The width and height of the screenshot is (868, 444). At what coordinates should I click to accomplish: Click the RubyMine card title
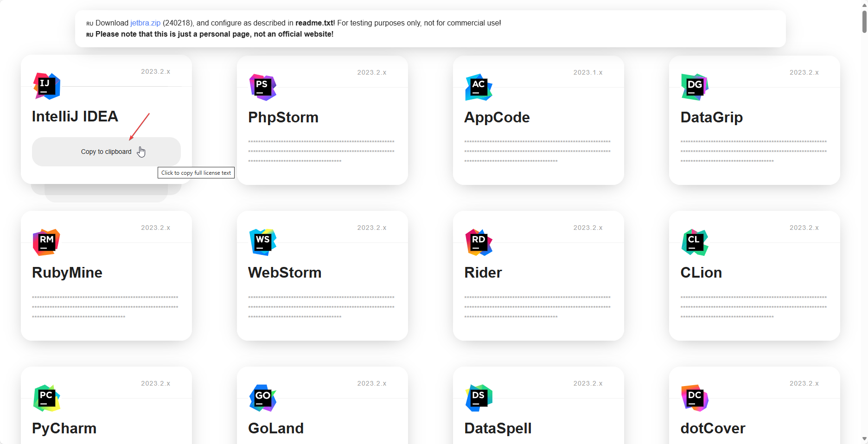click(x=67, y=273)
